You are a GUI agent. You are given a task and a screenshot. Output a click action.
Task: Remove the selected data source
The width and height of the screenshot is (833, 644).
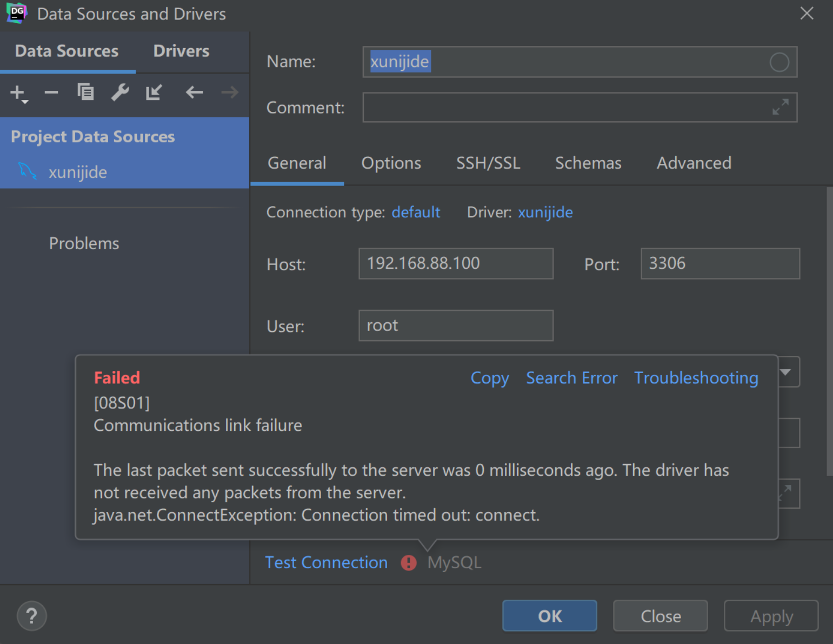pos(50,92)
